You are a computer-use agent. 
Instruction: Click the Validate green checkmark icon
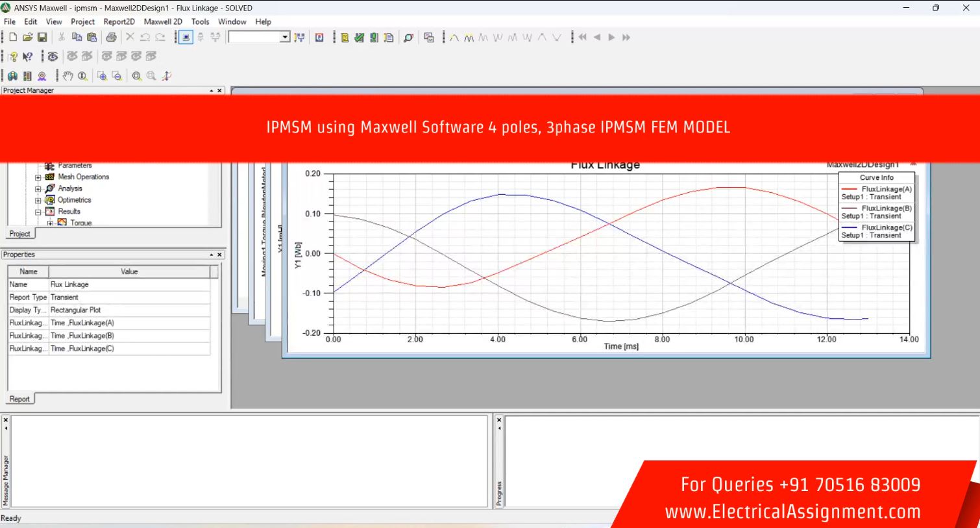(x=359, y=38)
